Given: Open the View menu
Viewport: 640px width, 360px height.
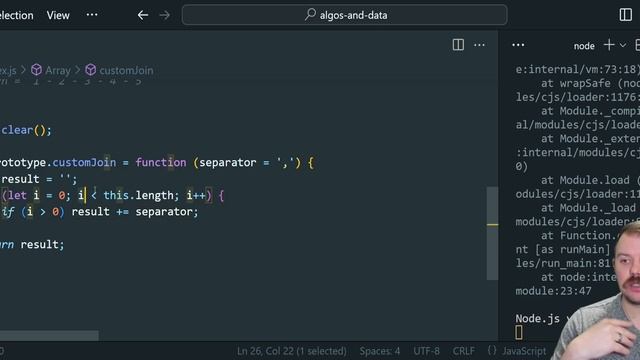Looking at the screenshot, I should point(58,16).
